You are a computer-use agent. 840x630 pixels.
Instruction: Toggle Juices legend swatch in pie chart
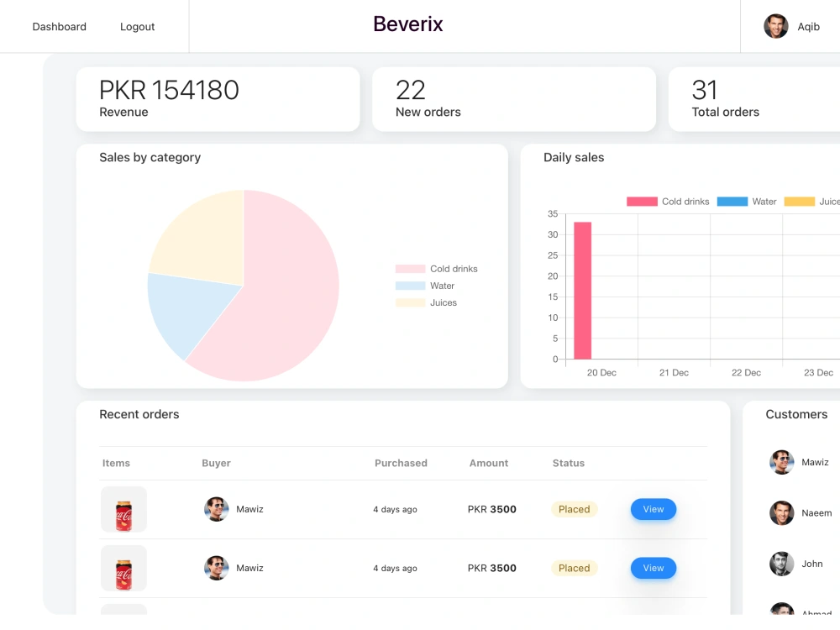click(x=411, y=302)
